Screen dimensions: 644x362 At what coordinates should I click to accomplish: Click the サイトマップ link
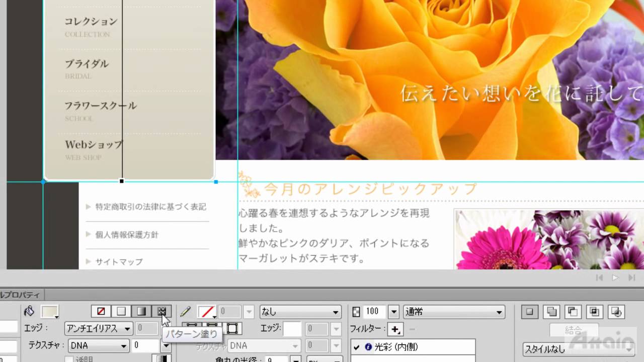119,261
